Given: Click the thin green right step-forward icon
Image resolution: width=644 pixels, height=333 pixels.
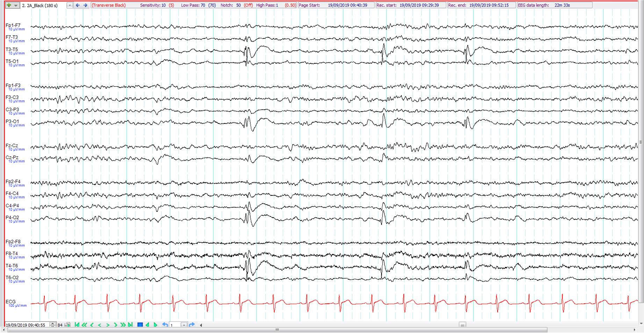Looking at the screenshot, I should pos(108,325).
